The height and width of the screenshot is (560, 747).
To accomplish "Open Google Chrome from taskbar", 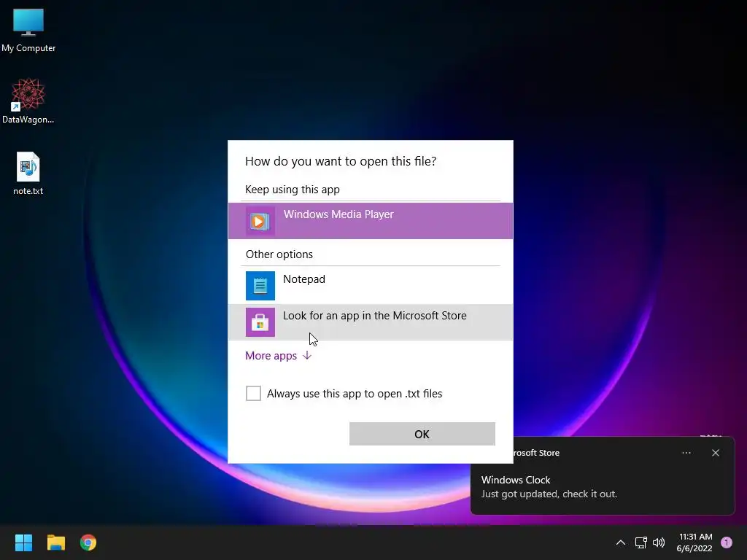I will pos(88,542).
